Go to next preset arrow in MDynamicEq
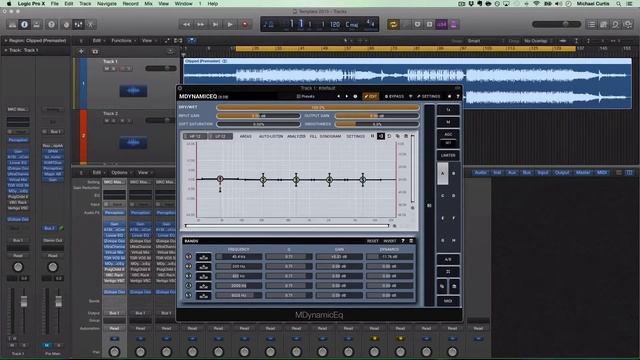 (x=347, y=96)
